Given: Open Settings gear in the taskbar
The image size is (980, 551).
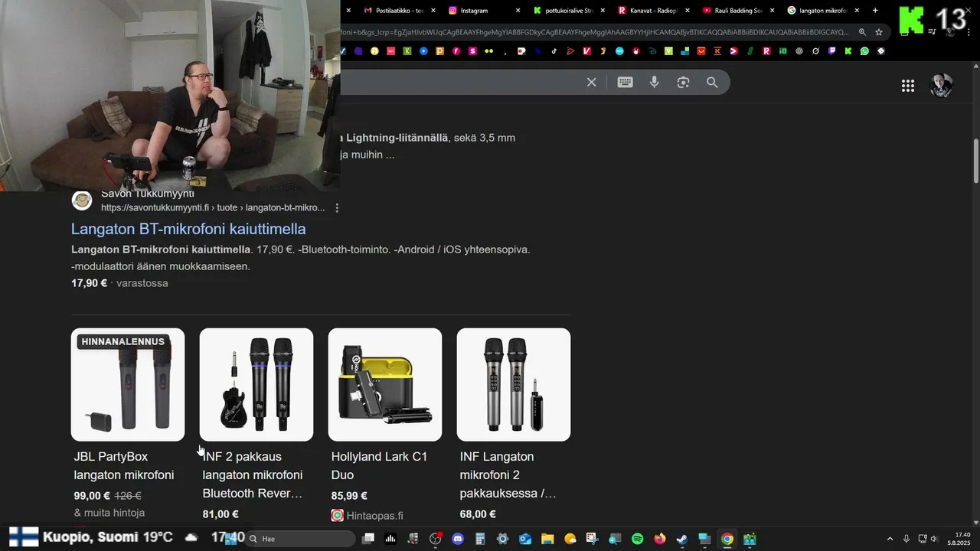Looking at the screenshot, I should (502, 539).
